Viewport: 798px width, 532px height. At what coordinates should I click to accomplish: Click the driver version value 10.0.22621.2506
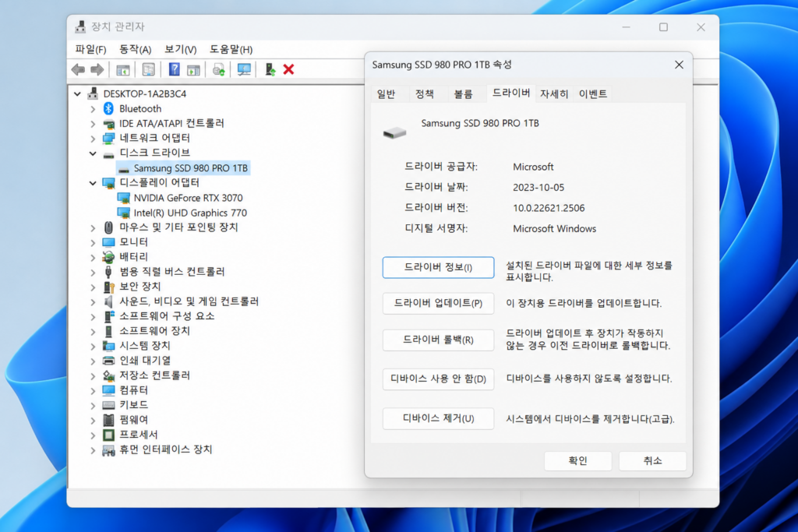(x=549, y=208)
